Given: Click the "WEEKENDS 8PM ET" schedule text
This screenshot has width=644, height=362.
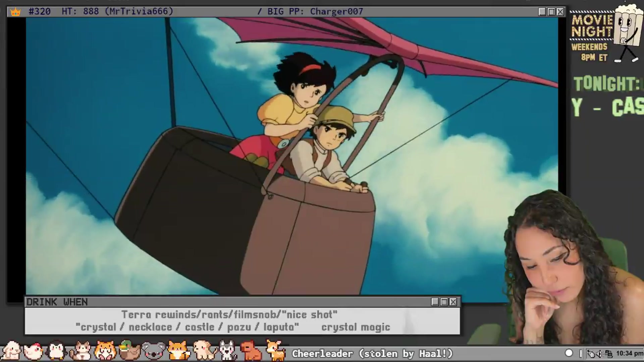Looking at the screenshot, I should (590, 52).
